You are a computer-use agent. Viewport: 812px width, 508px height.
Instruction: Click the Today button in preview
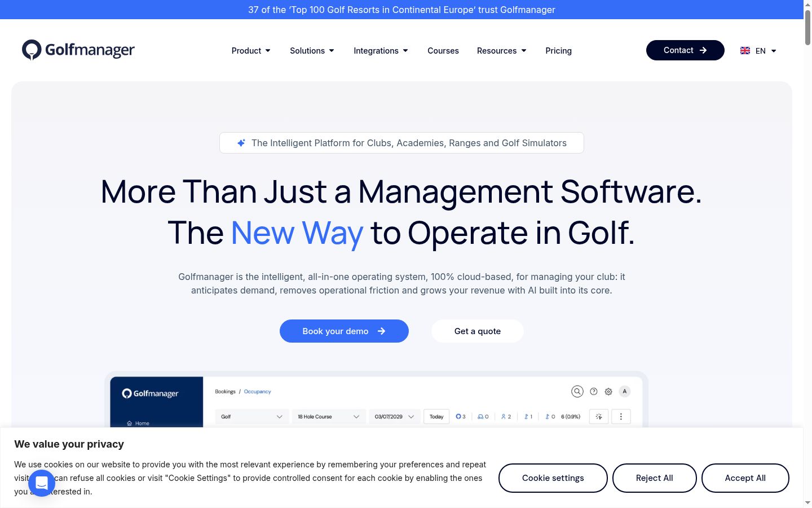point(436,417)
